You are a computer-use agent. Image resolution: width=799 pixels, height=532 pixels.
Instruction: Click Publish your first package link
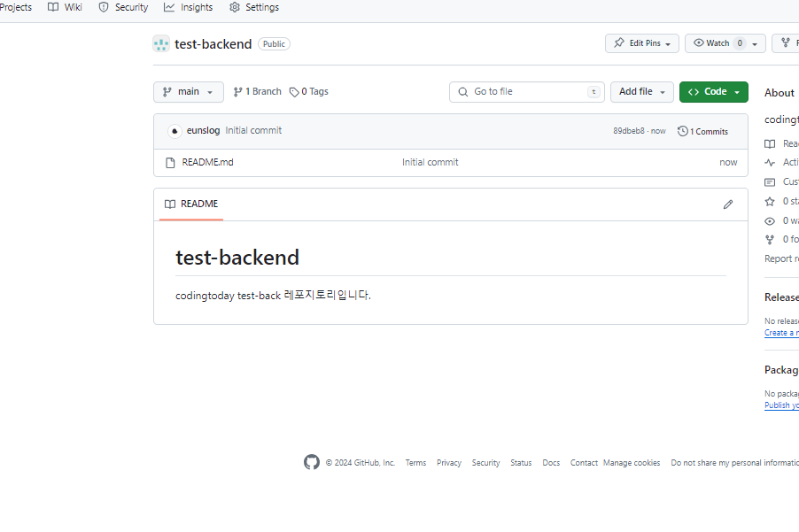coord(781,405)
